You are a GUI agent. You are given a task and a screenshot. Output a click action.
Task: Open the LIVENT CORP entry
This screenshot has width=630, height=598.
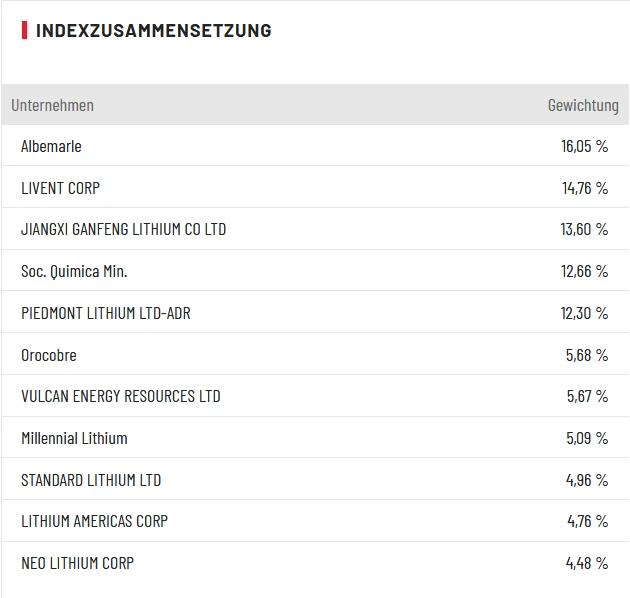[60, 188]
